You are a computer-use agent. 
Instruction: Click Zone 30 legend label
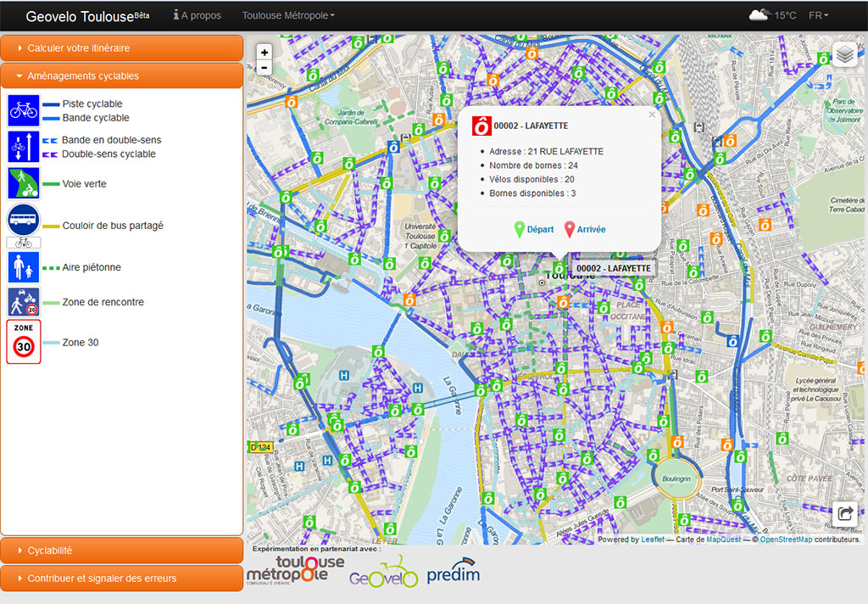(x=81, y=343)
